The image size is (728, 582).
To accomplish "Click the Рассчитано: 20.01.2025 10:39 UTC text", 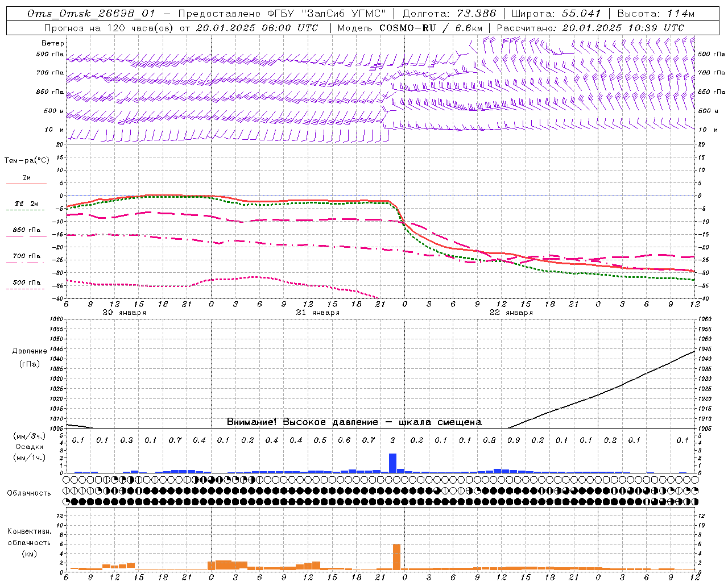I will [x=590, y=28].
